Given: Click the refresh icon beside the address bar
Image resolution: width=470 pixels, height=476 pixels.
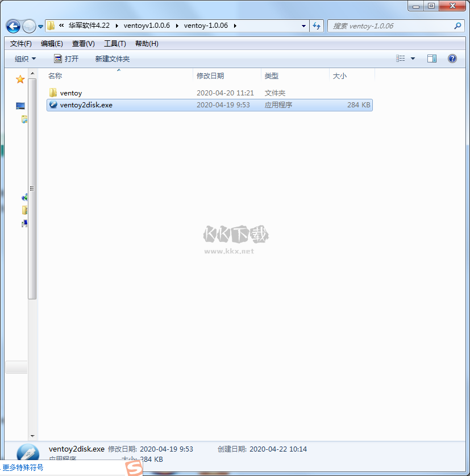Looking at the screenshot, I should coord(317,26).
